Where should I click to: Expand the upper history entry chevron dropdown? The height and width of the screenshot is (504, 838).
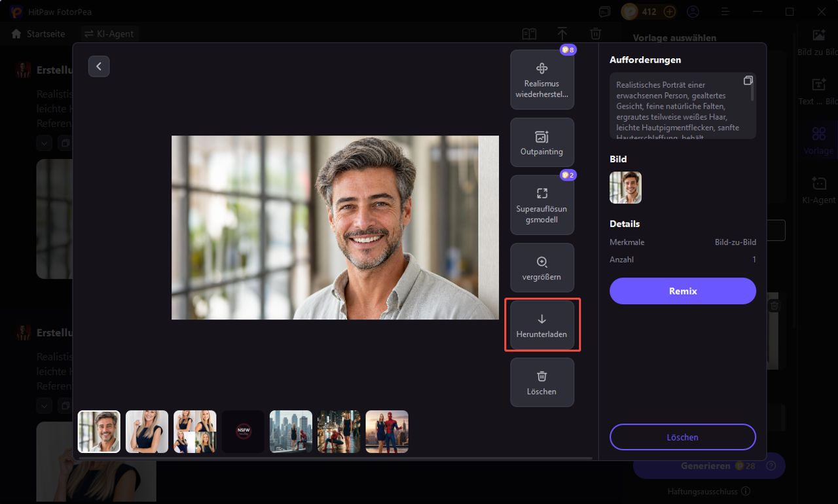click(44, 143)
